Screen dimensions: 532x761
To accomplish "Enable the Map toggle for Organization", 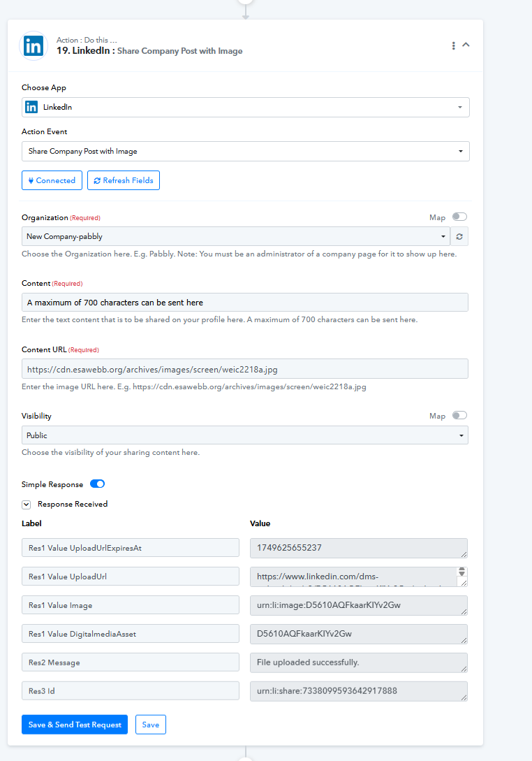I will point(459,217).
